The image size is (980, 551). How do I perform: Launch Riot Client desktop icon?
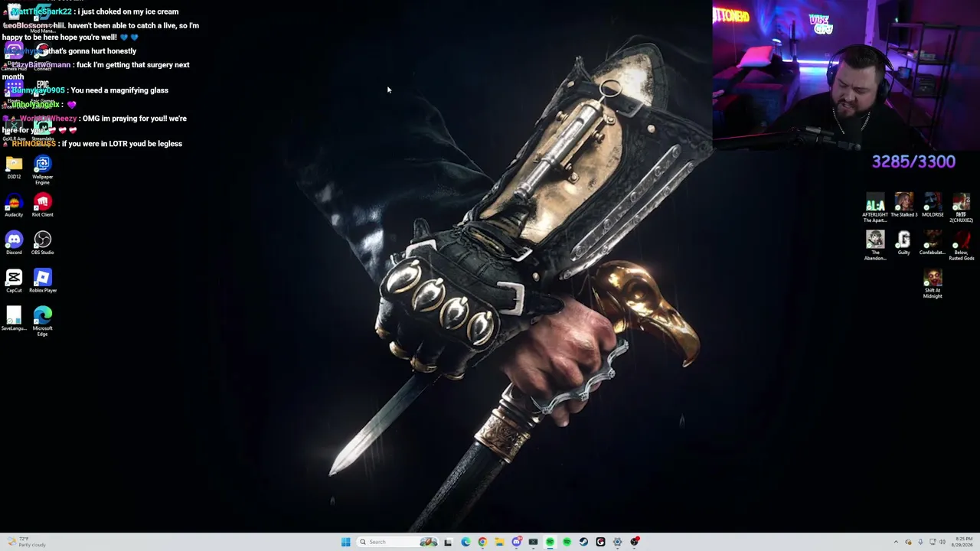(42, 205)
